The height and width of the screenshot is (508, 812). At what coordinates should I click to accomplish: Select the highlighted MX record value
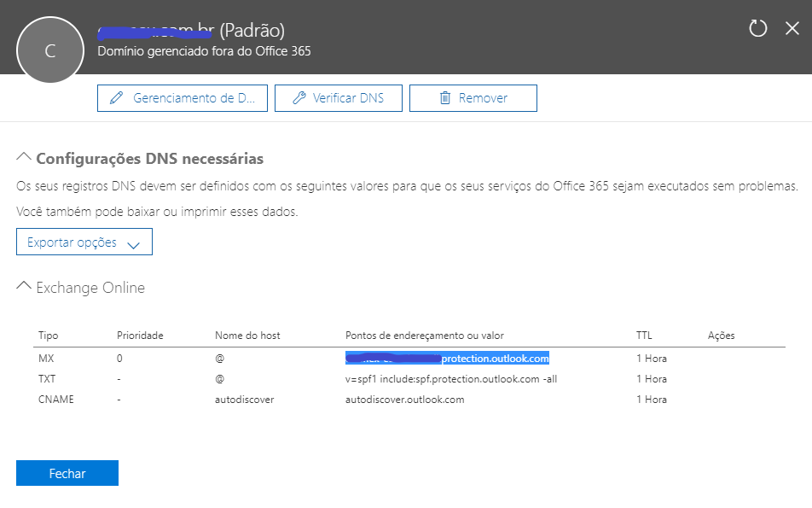[x=447, y=359]
